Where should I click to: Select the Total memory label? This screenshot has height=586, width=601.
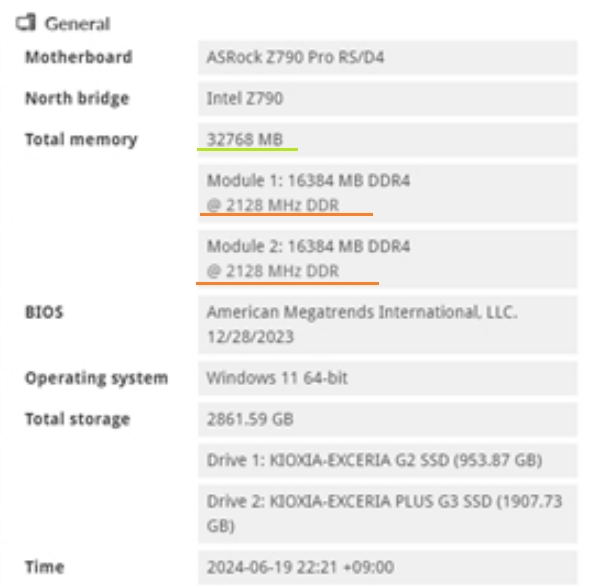(x=81, y=140)
